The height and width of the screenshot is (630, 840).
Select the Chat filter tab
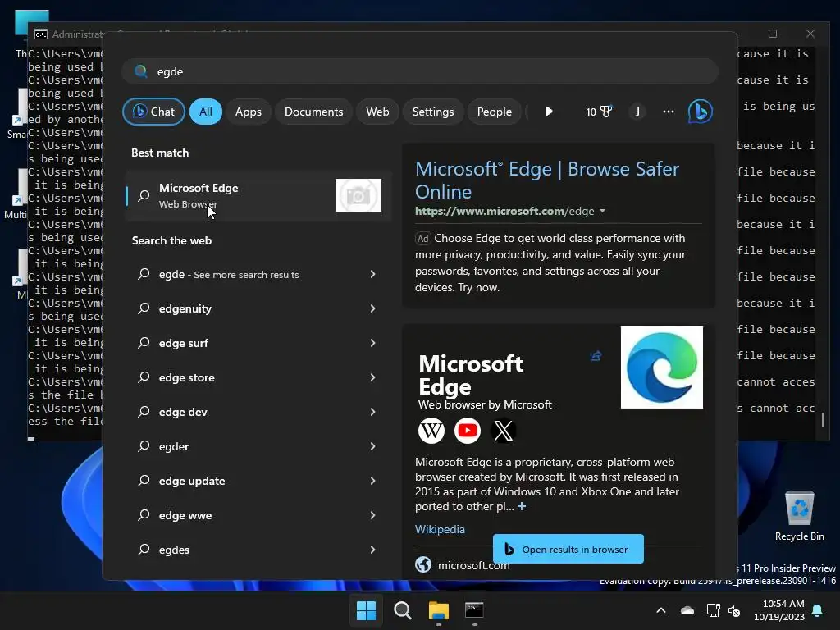point(153,112)
